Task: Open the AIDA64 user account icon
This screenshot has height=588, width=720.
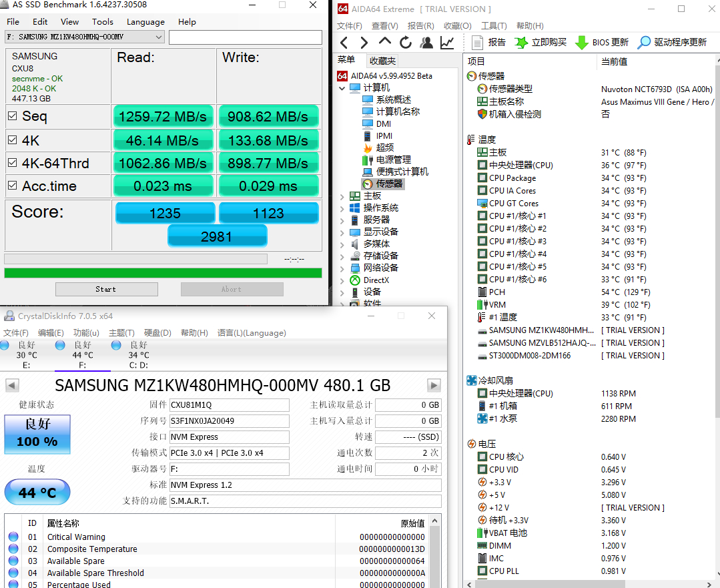Action: click(426, 43)
